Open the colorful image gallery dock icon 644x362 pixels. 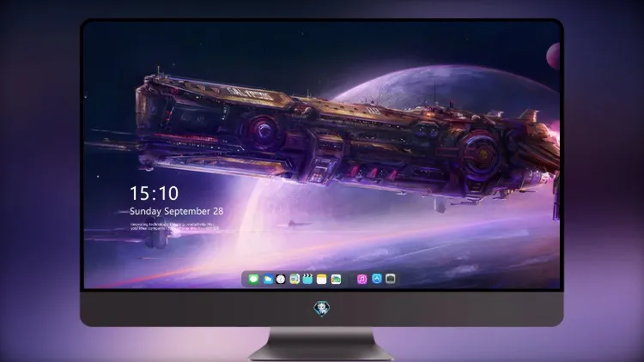pos(336,280)
